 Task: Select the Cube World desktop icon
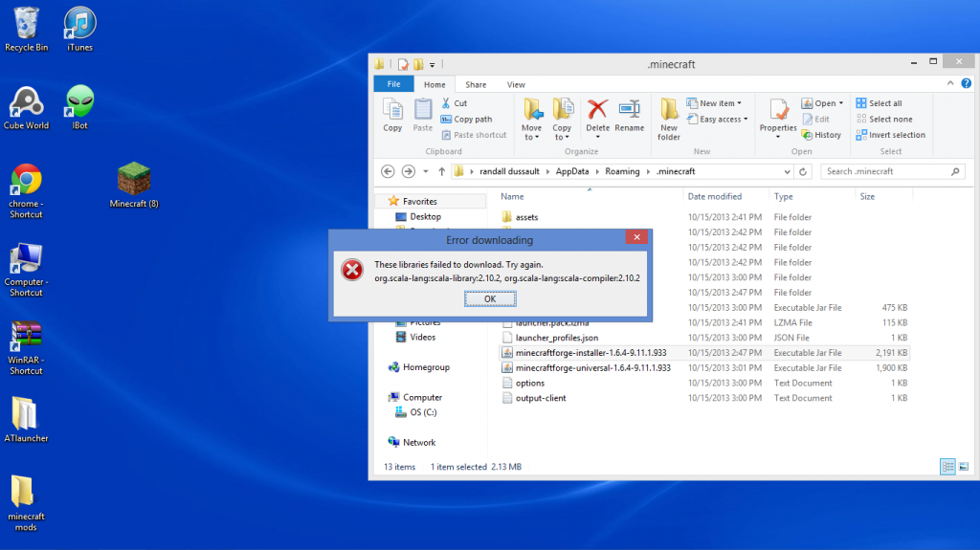pos(26,107)
